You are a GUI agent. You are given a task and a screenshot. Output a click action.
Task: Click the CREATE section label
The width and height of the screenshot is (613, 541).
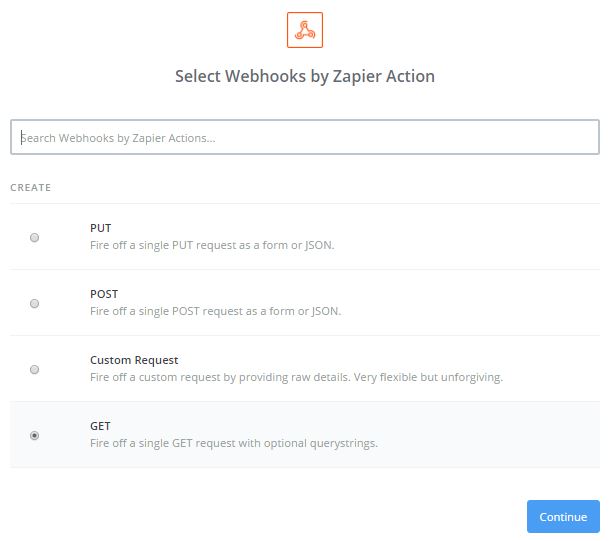click(31, 188)
